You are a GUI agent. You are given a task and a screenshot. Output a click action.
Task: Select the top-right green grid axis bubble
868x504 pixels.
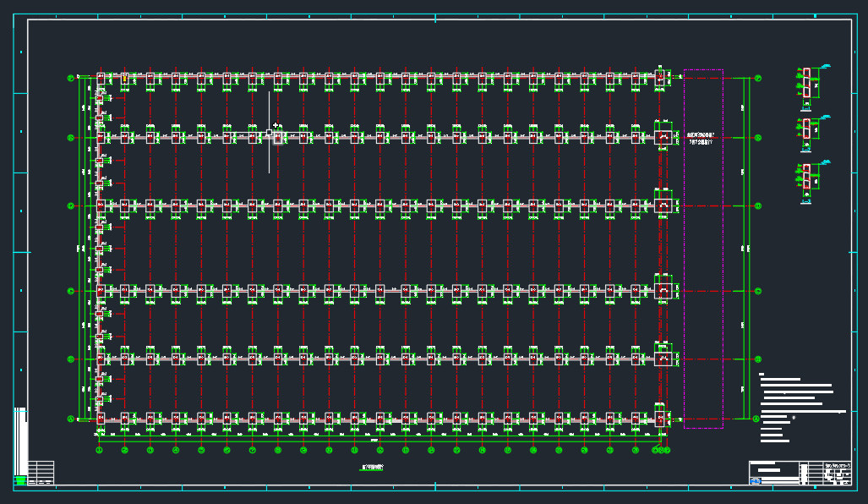[x=758, y=78]
